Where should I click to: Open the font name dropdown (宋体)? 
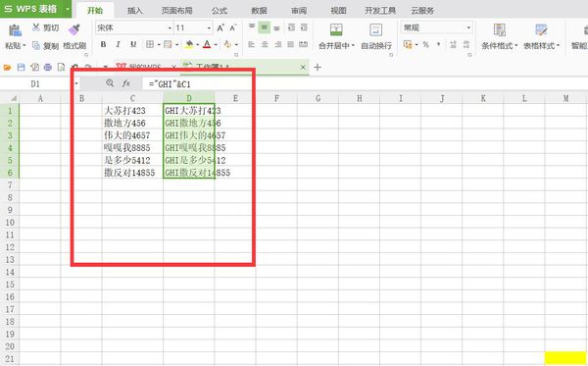170,27
